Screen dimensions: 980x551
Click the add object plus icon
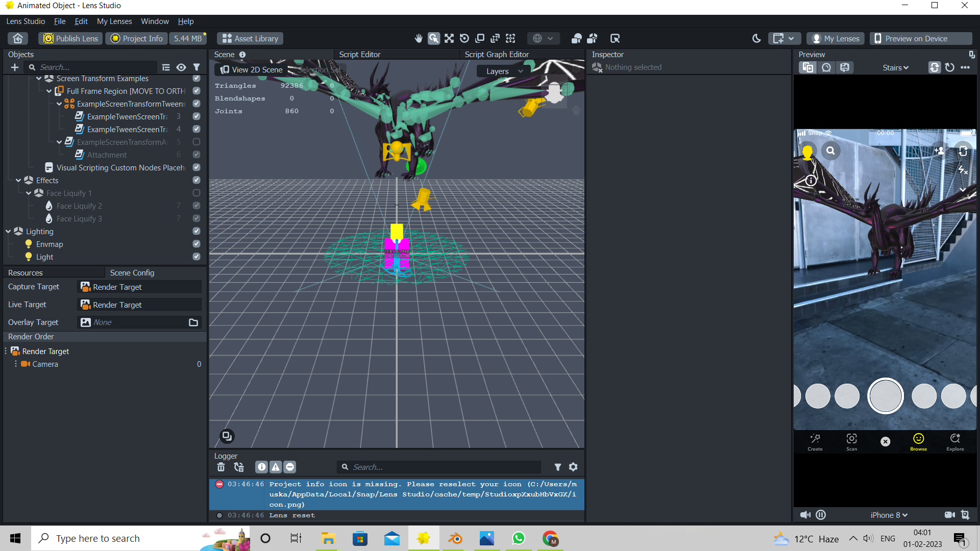pyautogui.click(x=15, y=67)
